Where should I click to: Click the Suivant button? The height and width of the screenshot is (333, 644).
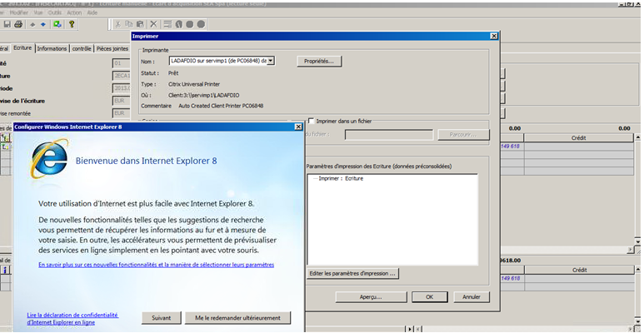coord(162,318)
